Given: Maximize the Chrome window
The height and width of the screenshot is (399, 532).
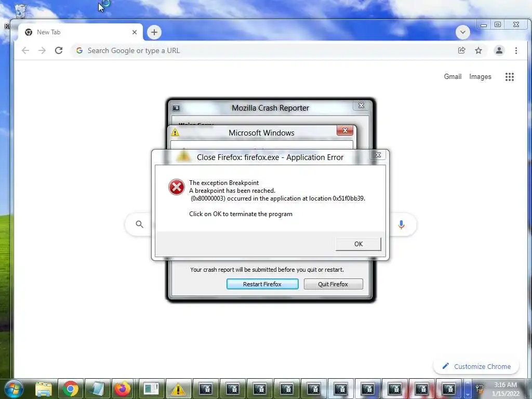Looking at the screenshot, I should point(497,24).
